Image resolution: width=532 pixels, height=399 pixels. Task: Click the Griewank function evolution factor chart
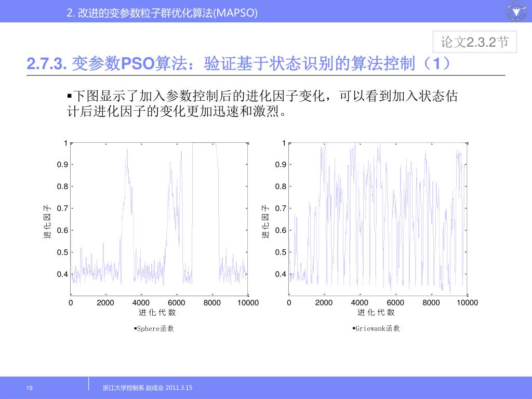(x=378, y=219)
